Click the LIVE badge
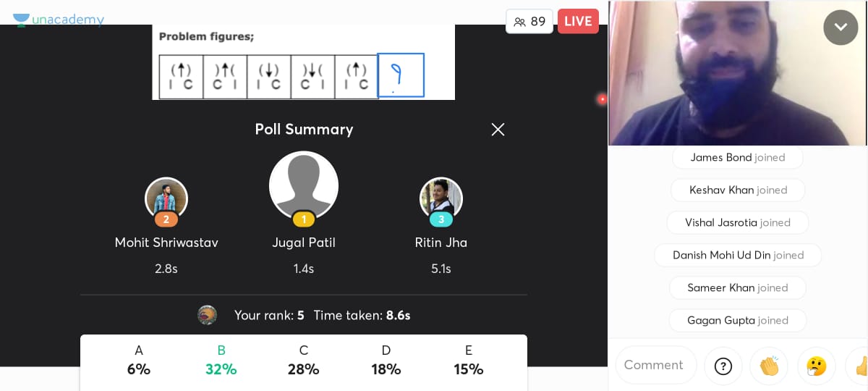 click(x=578, y=21)
